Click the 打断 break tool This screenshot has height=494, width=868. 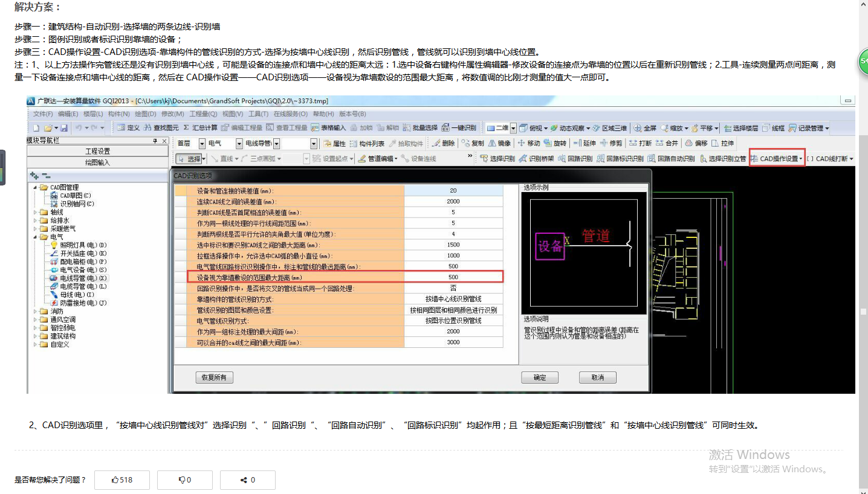point(641,143)
